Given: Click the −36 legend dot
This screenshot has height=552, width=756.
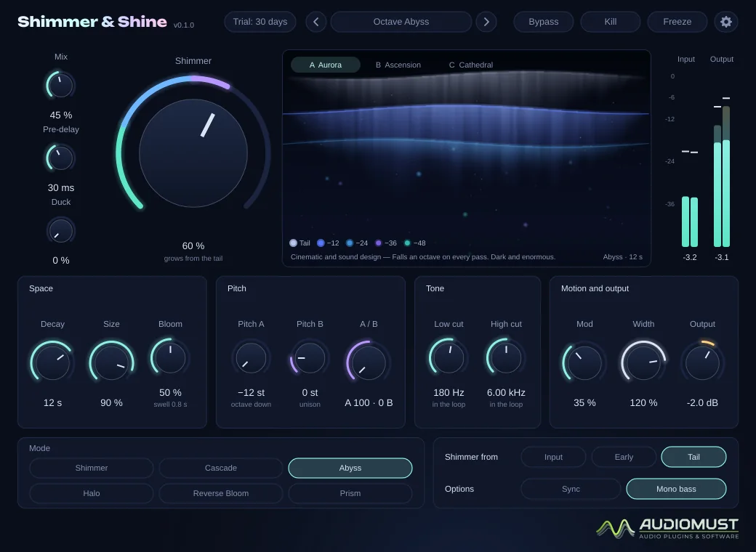Looking at the screenshot, I should tap(379, 243).
